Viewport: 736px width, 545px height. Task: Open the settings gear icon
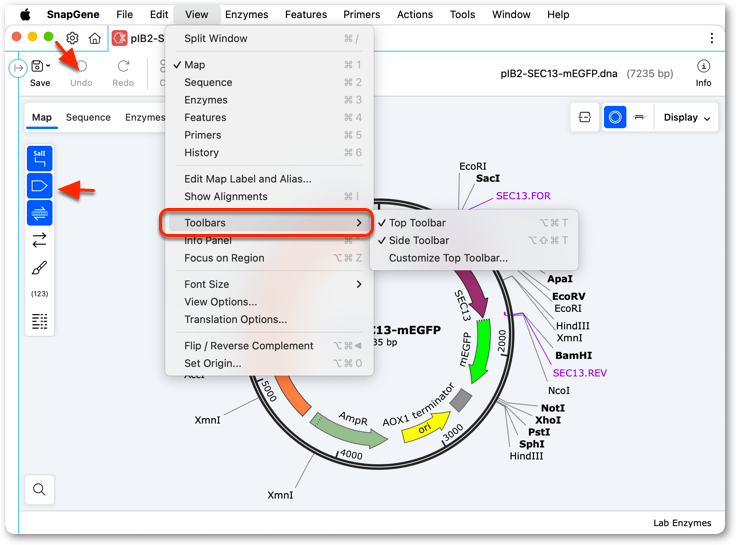point(72,38)
